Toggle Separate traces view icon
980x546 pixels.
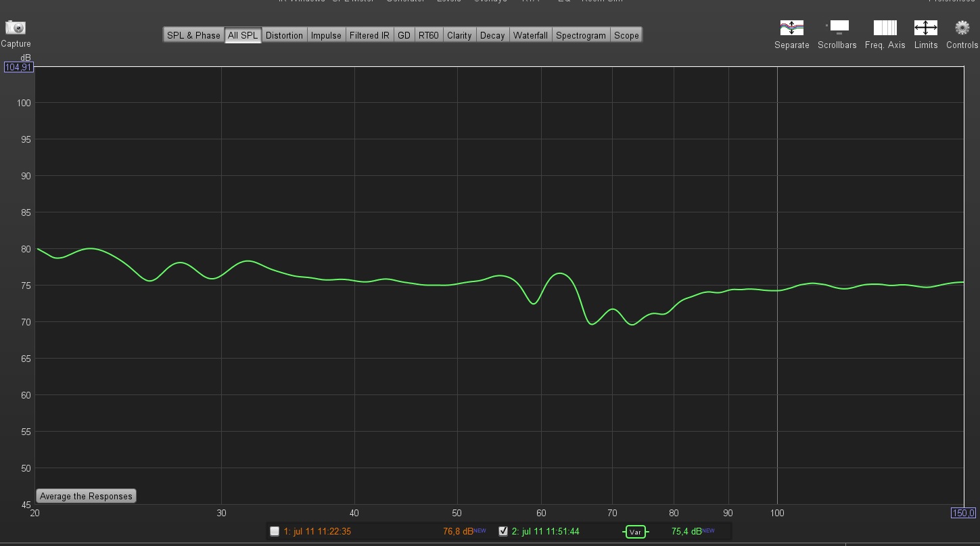pos(791,28)
